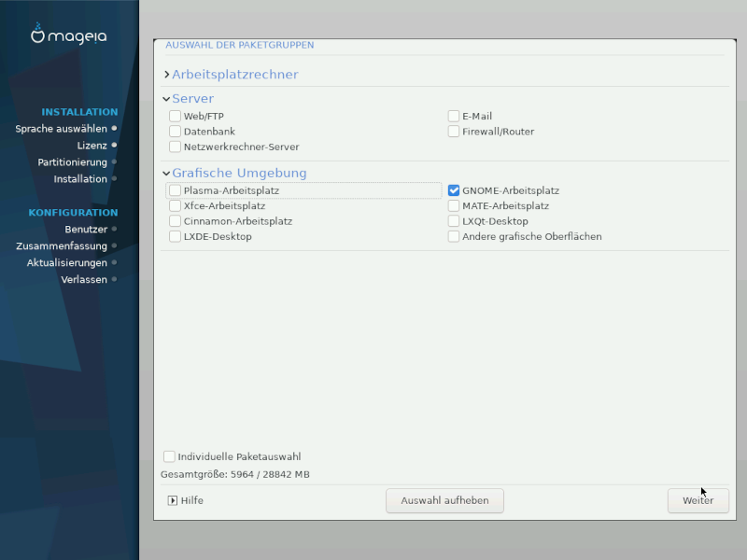
Task: Select the Netzwerkrechner-Server checkbox
Action: coord(176,147)
